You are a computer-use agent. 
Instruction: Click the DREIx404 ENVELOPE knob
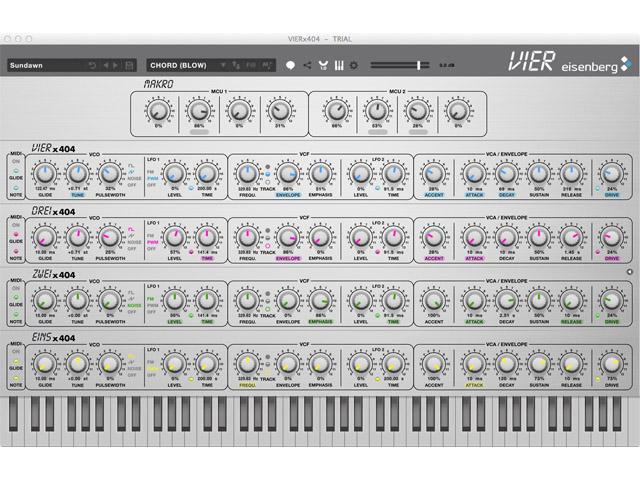[288, 237]
